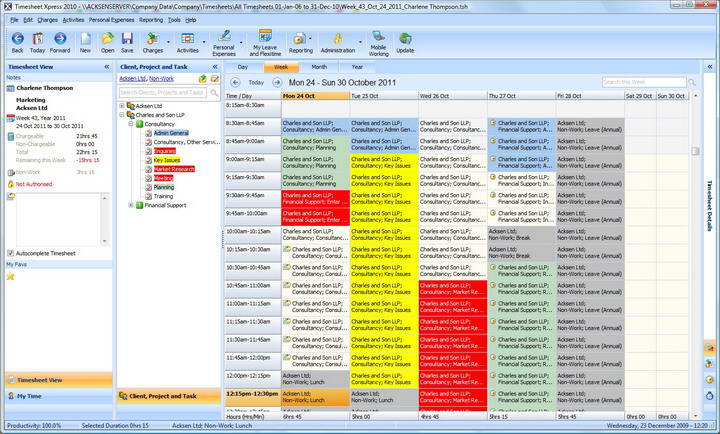Open the Edit menu
The width and height of the screenshot is (720, 434).
(x=28, y=20)
